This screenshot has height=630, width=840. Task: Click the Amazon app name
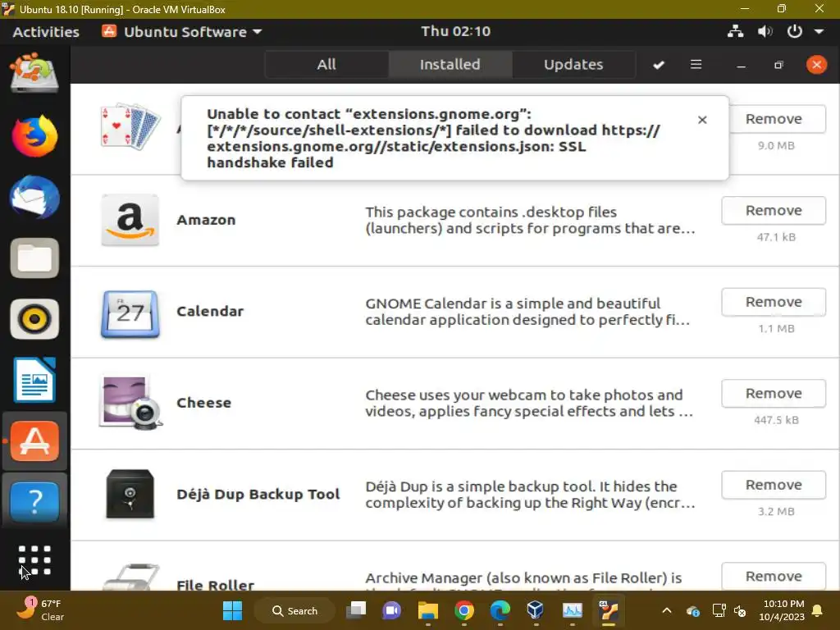click(206, 220)
